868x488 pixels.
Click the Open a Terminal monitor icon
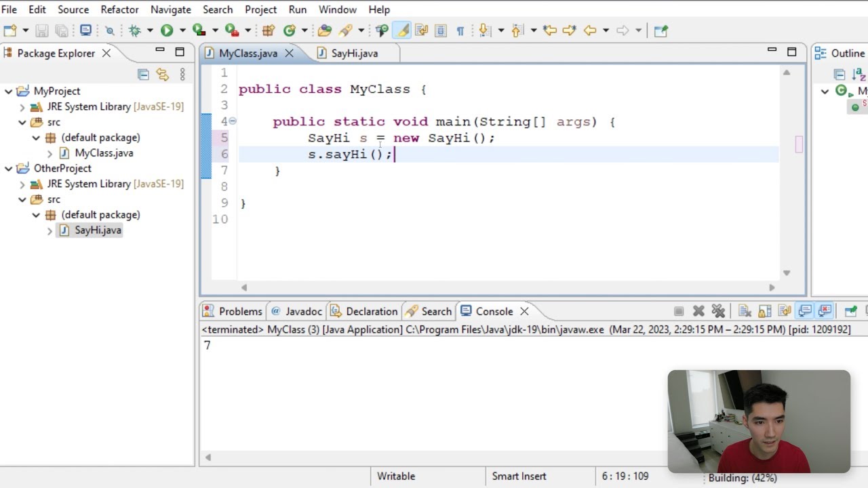tap(85, 30)
